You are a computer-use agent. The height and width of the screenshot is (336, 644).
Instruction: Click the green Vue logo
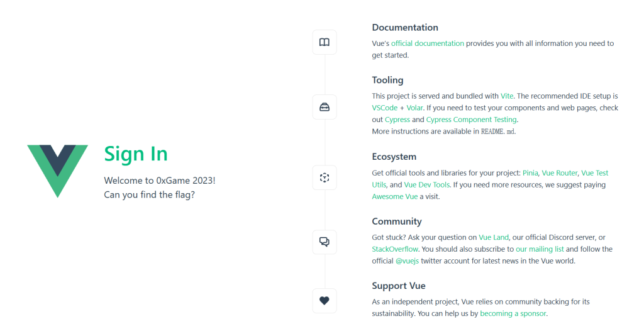tap(57, 171)
